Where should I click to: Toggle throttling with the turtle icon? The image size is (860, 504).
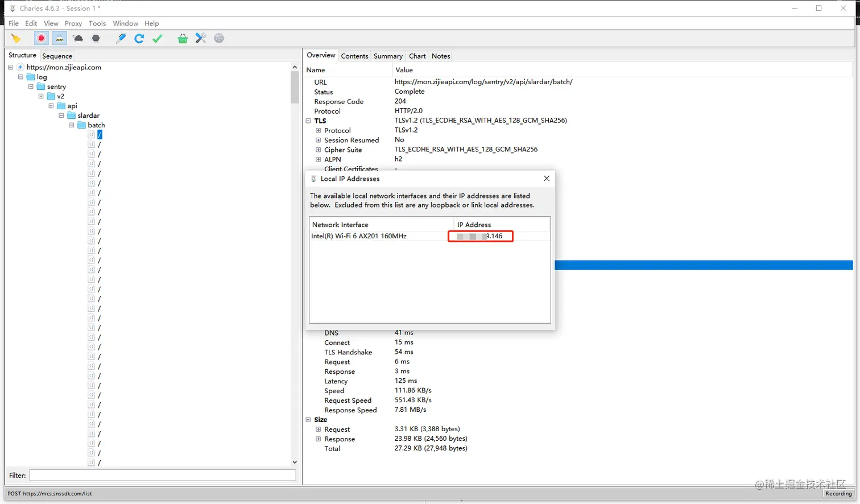78,38
